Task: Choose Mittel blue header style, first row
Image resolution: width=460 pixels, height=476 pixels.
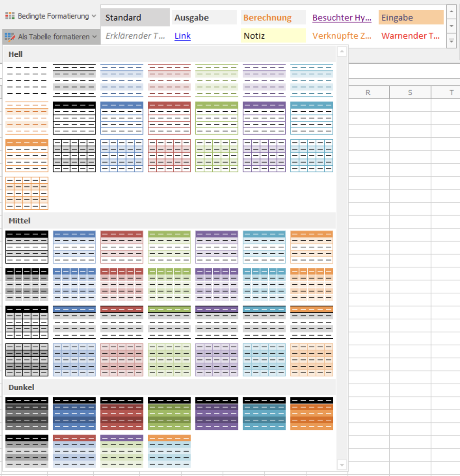Action: [x=74, y=247]
